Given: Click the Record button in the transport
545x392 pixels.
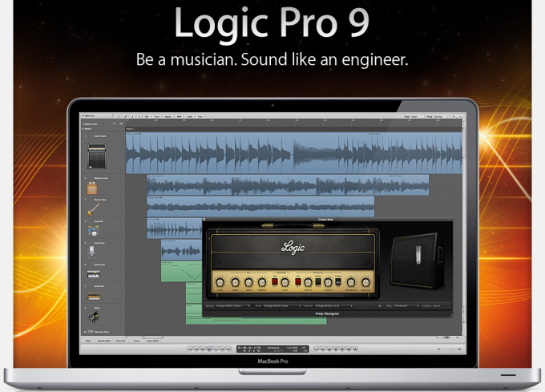Looking at the screenshot, I should pos(228,349).
